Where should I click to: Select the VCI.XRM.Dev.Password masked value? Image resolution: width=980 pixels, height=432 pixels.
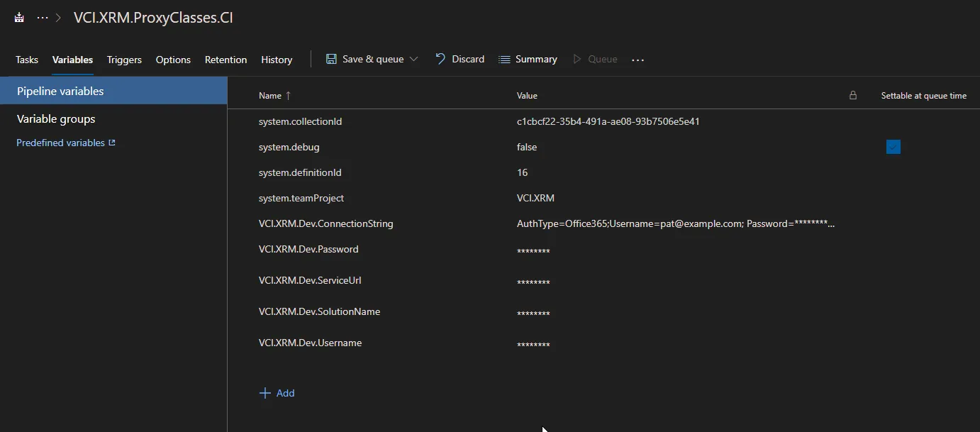pyautogui.click(x=533, y=251)
